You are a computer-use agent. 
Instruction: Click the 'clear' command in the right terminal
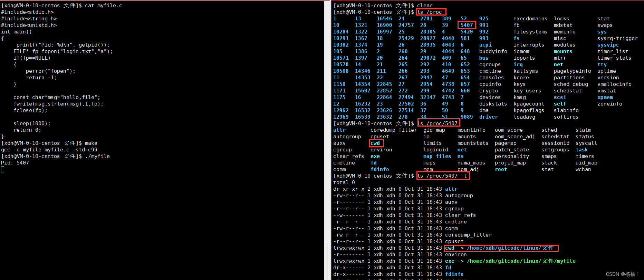click(x=425, y=6)
